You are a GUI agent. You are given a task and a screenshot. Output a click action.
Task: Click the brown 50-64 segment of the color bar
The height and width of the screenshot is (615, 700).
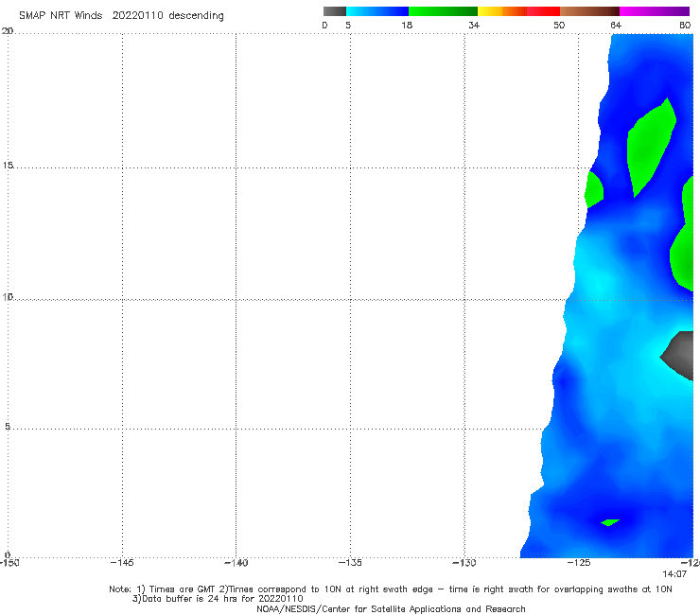(589, 11)
